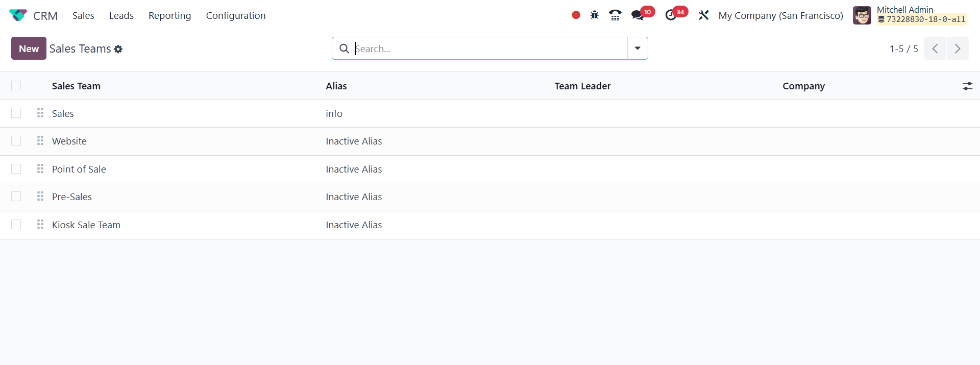The image size is (980, 365).
Task: Open the Reporting menu
Action: [169, 16]
